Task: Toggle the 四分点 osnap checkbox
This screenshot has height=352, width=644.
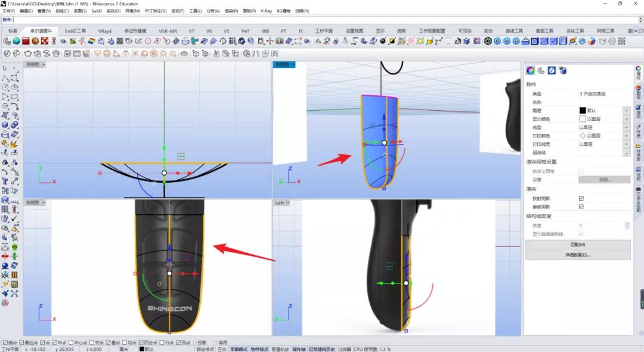Action: [x=141, y=342]
